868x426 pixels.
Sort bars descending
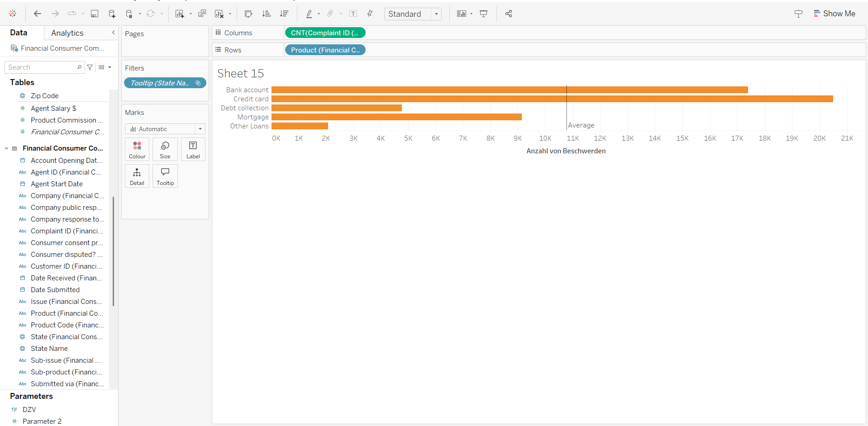(x=284, y=14)
